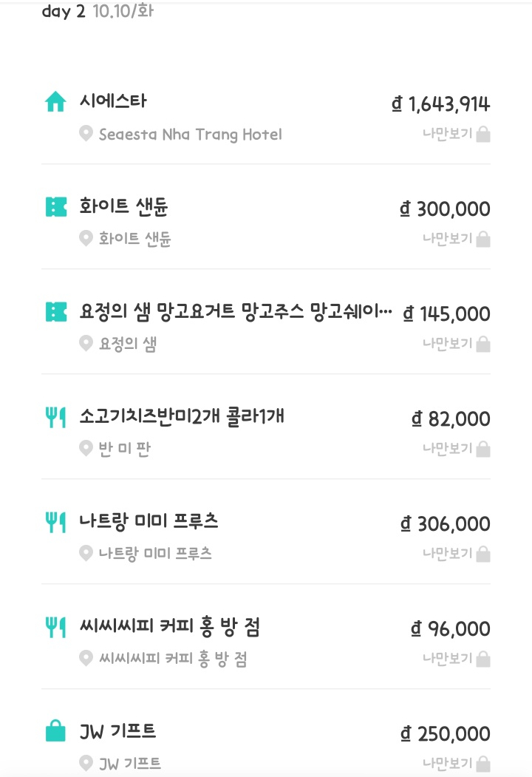Click the map pin for Seaesta Nha Trang Hotel
This screenshot has height=777, width=532.
86,135
